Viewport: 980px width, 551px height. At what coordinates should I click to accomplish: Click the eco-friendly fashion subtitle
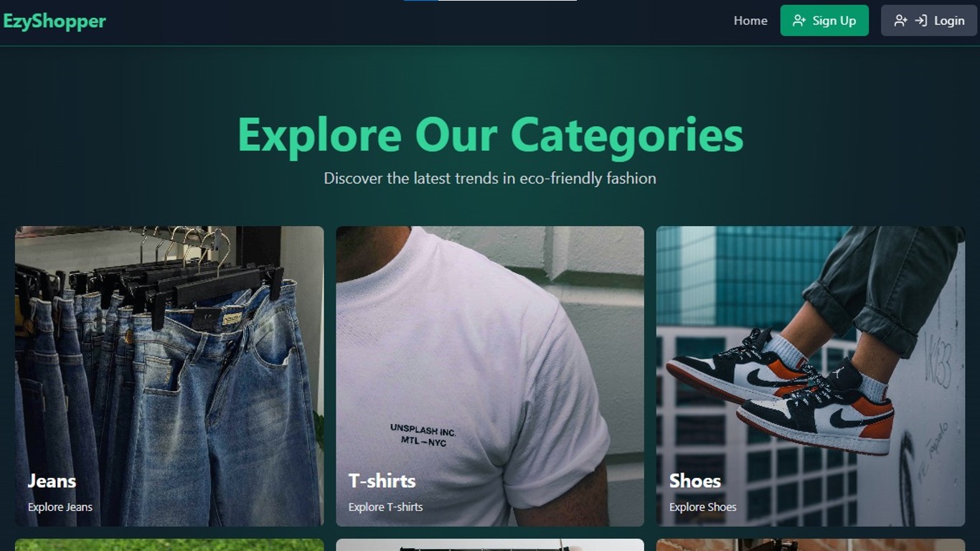[490, 178]
